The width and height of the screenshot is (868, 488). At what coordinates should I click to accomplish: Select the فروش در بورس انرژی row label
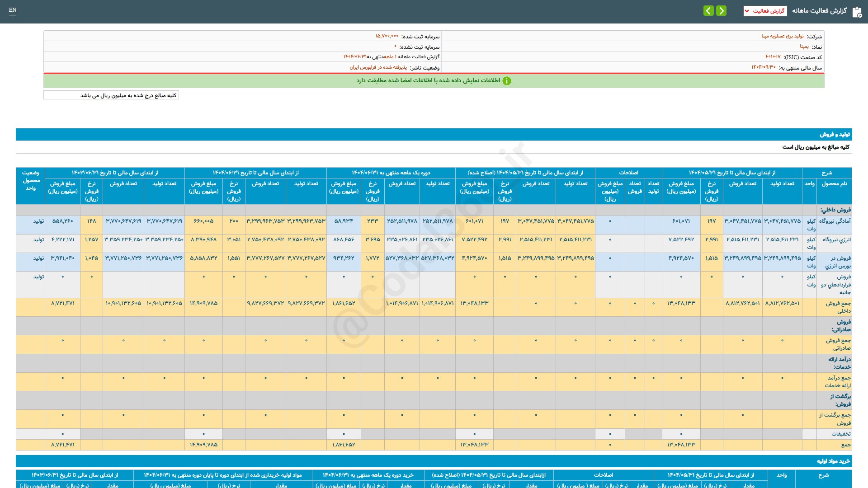point(838,262)
